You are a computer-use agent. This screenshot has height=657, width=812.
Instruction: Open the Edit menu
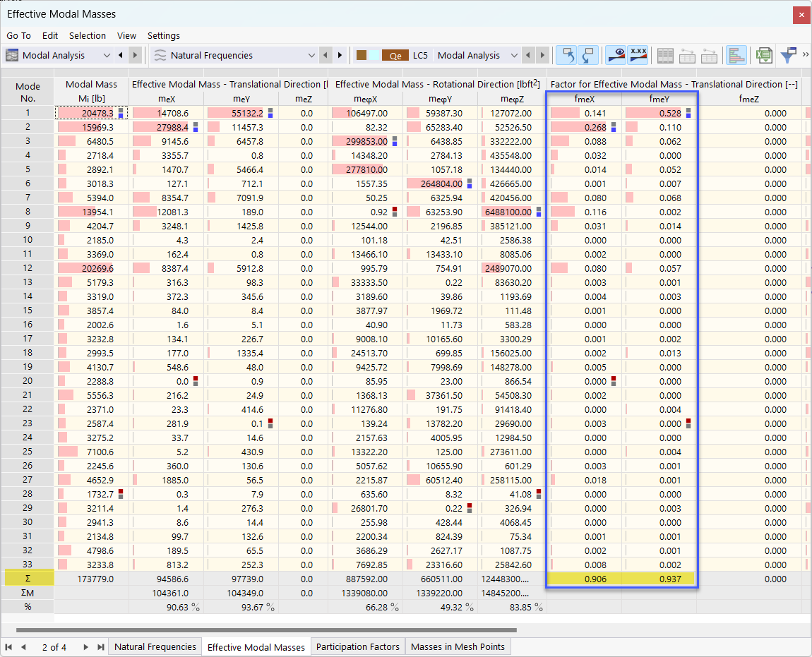pos(49,36)
